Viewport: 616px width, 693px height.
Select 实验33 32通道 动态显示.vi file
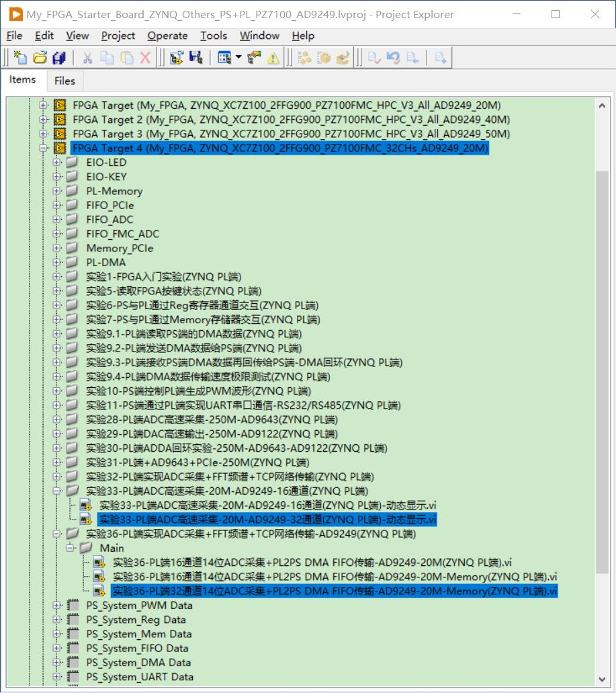click(267, 520)
